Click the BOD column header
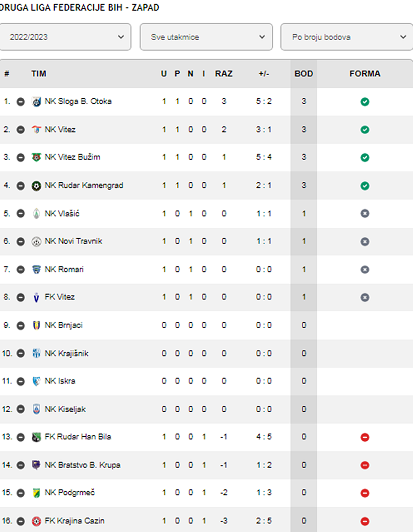This screenshot has width=413, height=532. [x=304, y=74]
